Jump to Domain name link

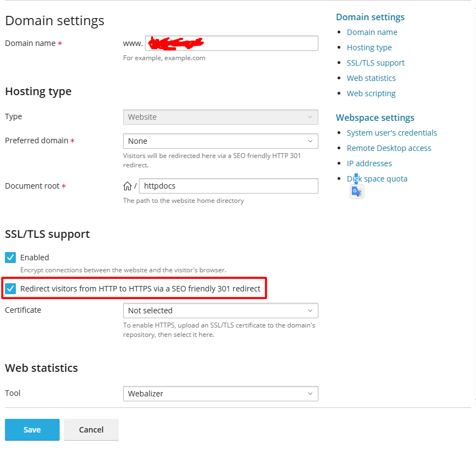click(x=372, y=32)
